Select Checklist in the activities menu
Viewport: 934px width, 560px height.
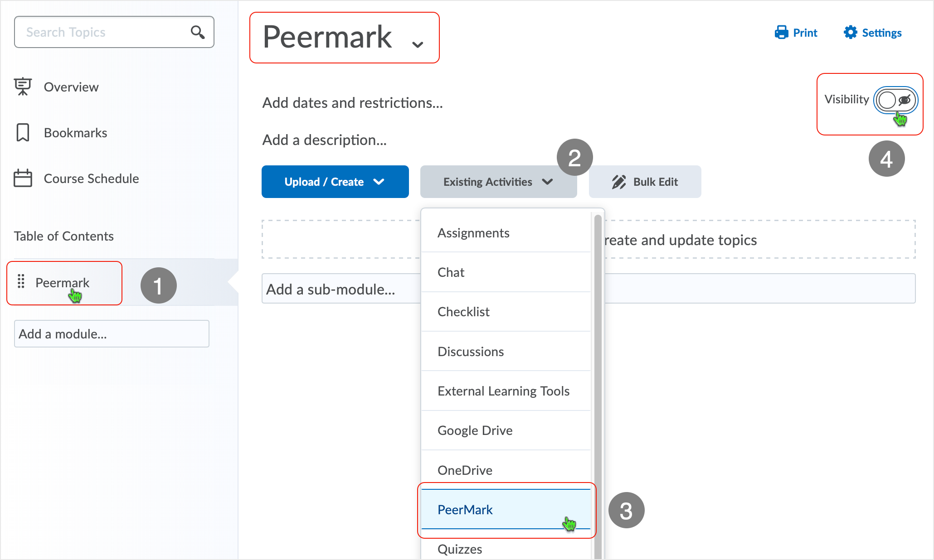click(x=506, y=312)
